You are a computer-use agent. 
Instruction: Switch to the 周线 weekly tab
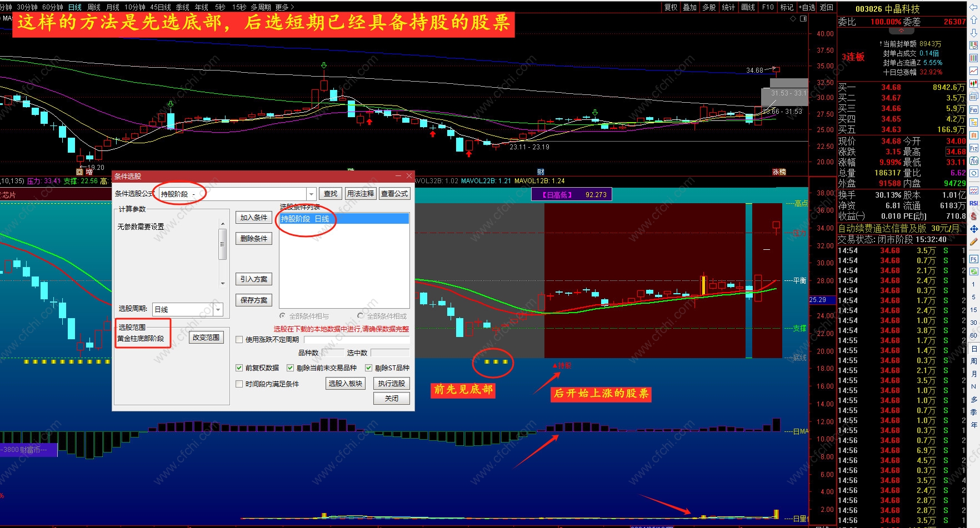pos(94,7)
